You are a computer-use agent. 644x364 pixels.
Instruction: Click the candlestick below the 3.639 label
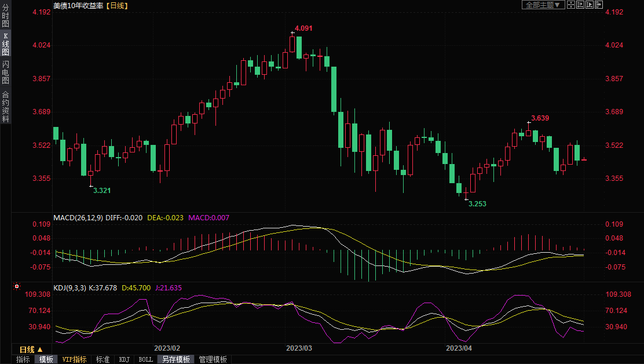tap(529, 133)
